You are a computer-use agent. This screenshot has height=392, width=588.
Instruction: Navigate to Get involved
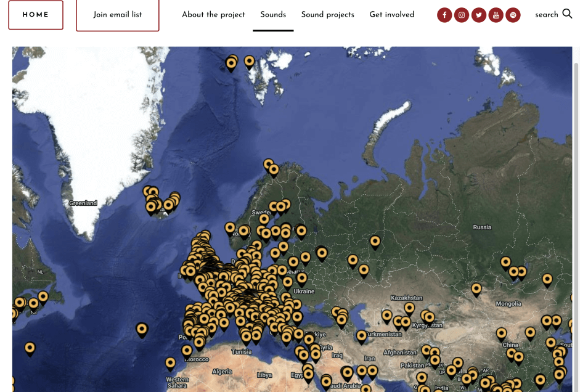point(392,15)
